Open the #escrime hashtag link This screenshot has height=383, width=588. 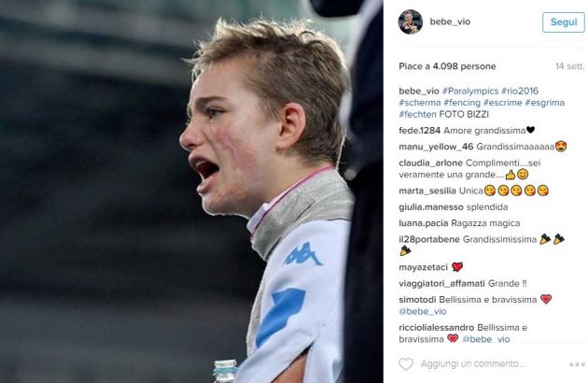[502, 103]
